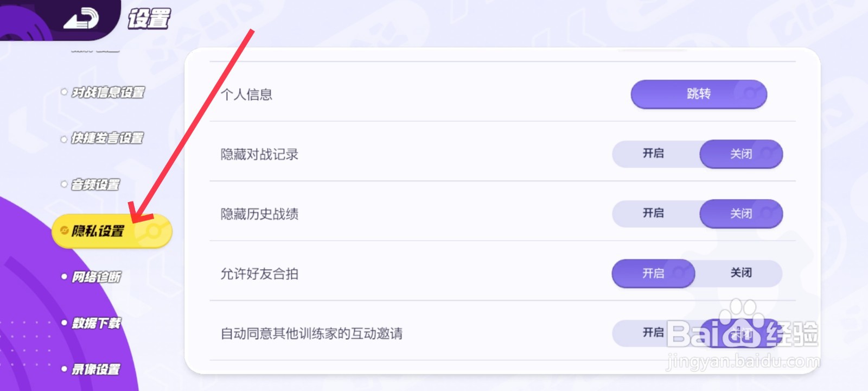Select 开启 for 允许好友合拍
The height and width of the screenshot is (391, 868).
click(x=653, y=273)
